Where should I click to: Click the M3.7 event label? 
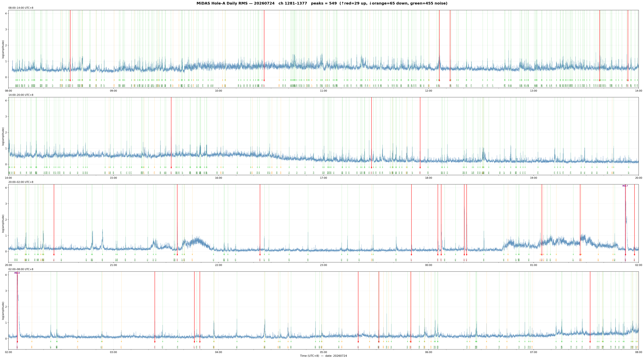pos(625,186)
